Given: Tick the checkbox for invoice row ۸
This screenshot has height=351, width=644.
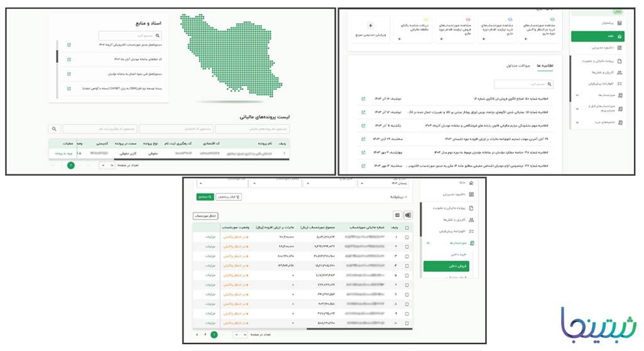Looking at the screenshot, I should (407, 304).
